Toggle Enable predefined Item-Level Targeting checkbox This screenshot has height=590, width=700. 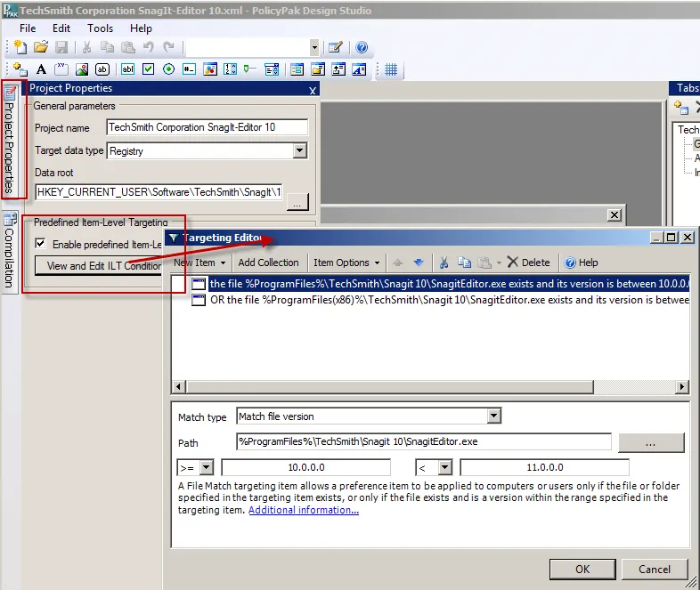point(40,244)
